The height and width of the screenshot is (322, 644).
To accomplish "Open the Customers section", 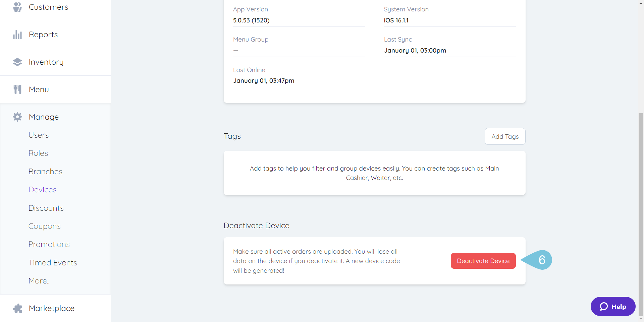I will click(x=55, y=7).
